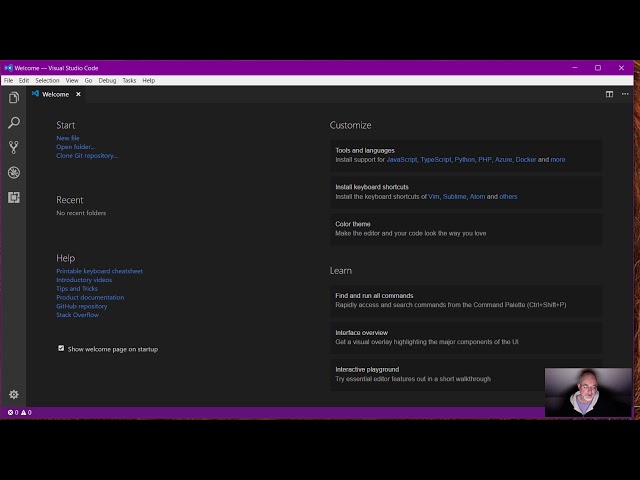The width and height of the screenshot is (640, 480).
Task: Install Atom keyboard shortcuts
Action: [478, 197]
